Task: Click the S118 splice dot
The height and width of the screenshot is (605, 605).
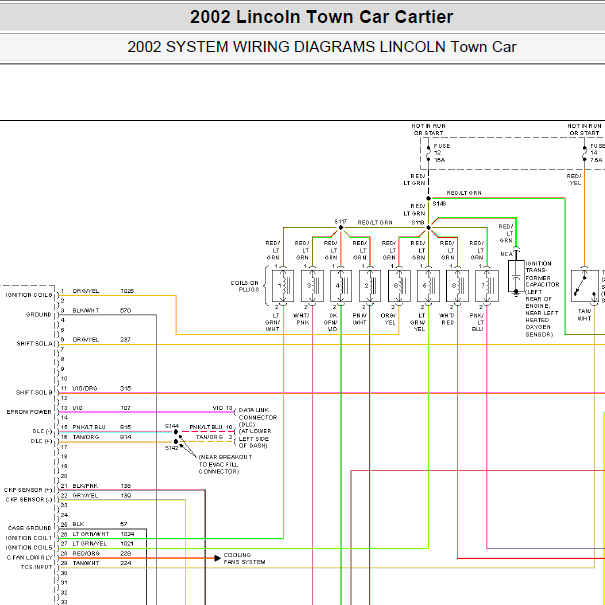Action: (x=428, y=228)
